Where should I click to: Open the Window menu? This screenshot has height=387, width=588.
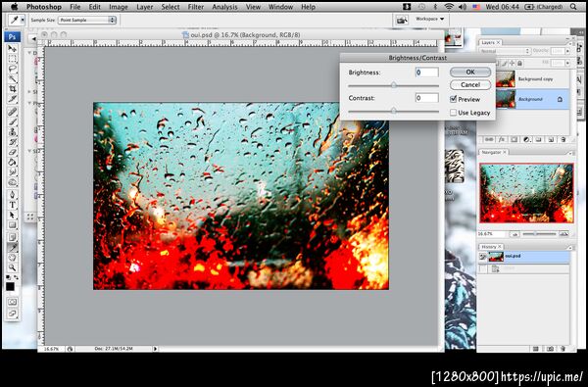(x=281, y=7)
